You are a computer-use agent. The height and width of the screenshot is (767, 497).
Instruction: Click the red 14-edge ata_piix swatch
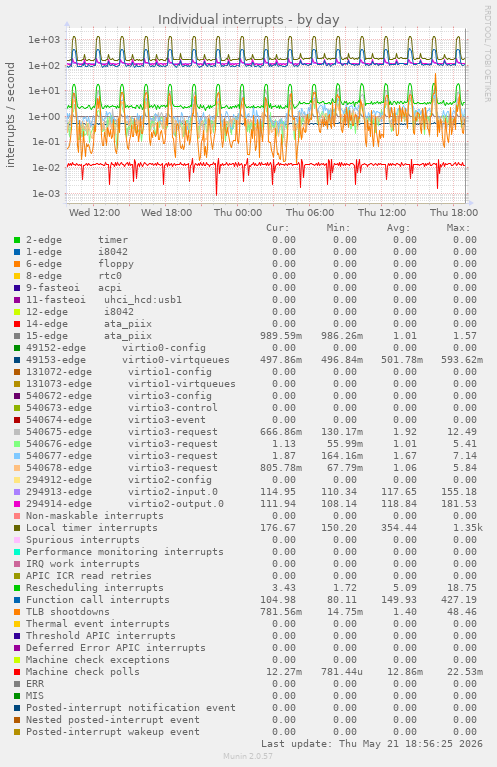(x=17, y=324)
